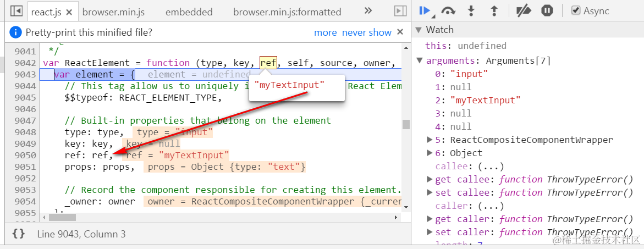The height and width of the screenshot is (249, 644).
Task: Switch to the browser.min.js tab
Action: pyautogui.click(x=113, y=12)
